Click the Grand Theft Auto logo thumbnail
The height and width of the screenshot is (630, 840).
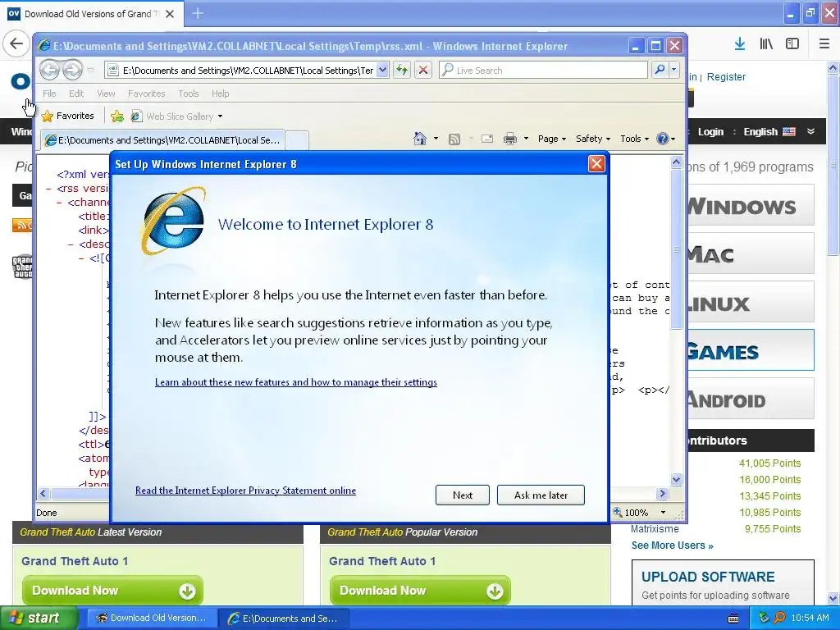[22, 267]
